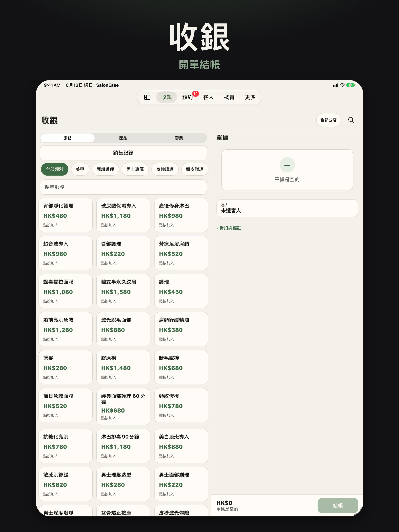Switch to the 收銀 tab
The image size is (399, 532).
click(x=166, y=97)
